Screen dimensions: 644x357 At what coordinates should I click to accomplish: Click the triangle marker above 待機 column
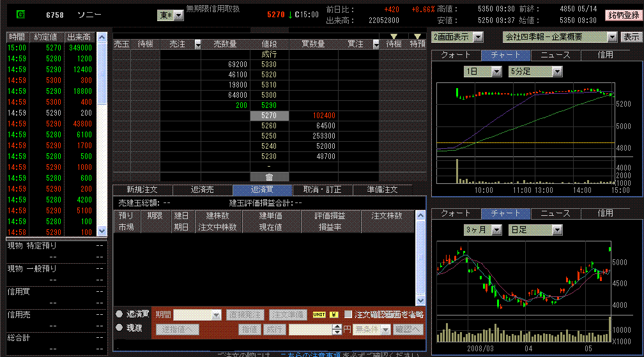pos(394,36)
